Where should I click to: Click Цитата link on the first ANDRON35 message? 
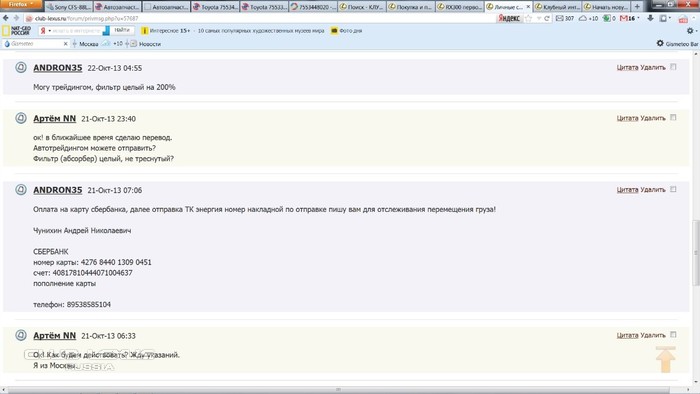(x=627, y=67)
